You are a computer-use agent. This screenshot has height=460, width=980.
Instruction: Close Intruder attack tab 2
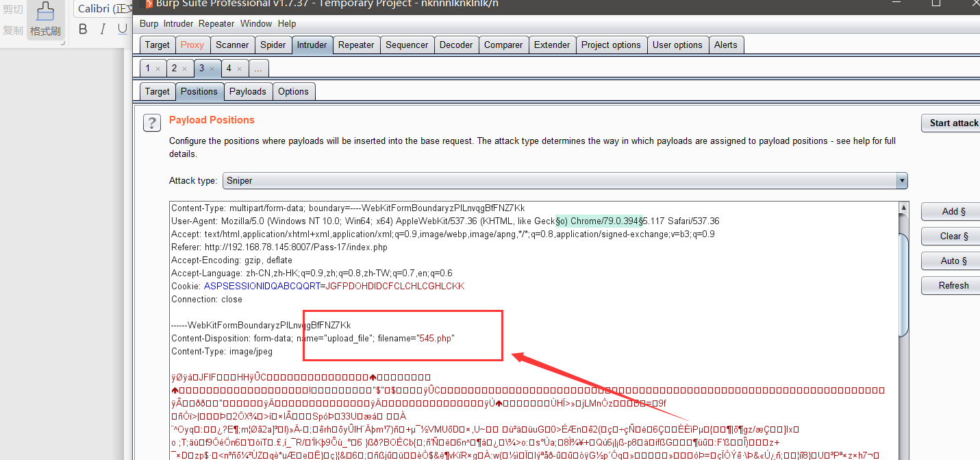184,69
